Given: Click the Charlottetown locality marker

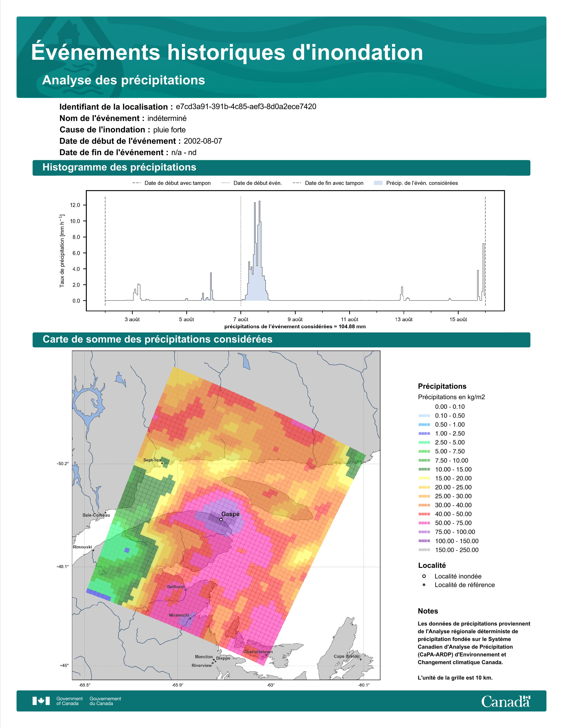Looking at the screenshot, I should pyautogui.click(x=266, y=655).
